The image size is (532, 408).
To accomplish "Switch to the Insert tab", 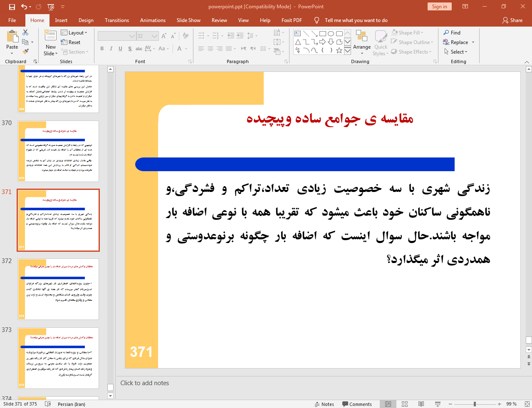I will (61, 20).
